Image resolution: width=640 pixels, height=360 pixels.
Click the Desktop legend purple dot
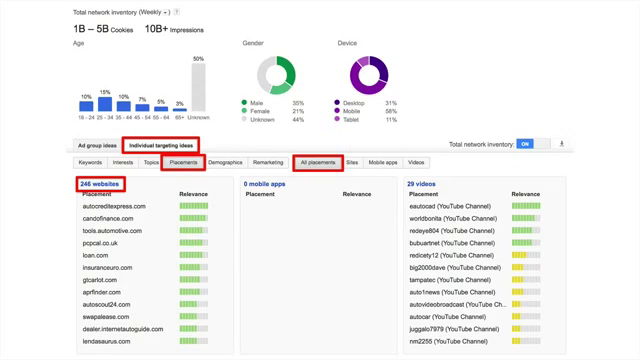337,102
